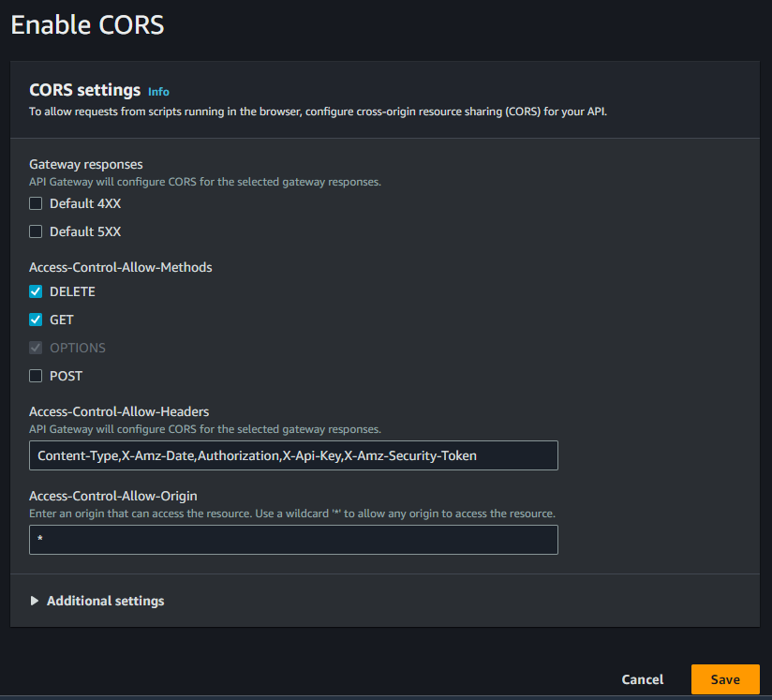The height and width of the screenshot is (700, 772).
Task: Cancel the Enable CORS dialog
Action: coord(643,679)
